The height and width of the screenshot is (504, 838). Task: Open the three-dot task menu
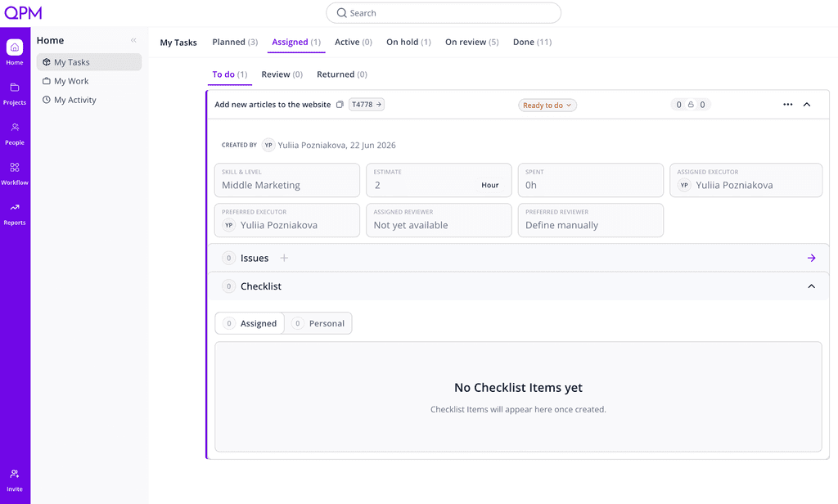click(788, 104)
